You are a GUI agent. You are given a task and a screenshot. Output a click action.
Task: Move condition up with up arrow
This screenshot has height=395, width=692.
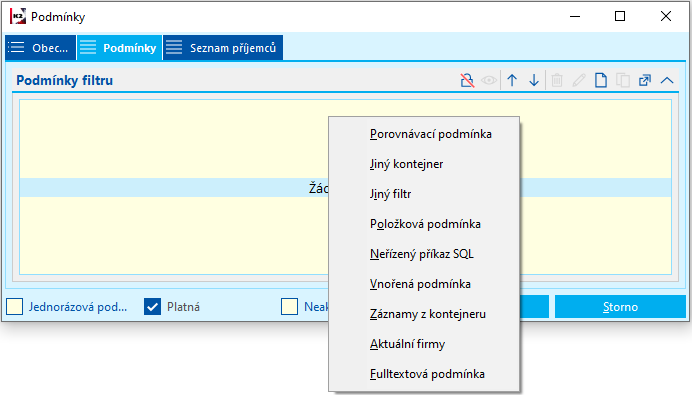coord(512,80)
